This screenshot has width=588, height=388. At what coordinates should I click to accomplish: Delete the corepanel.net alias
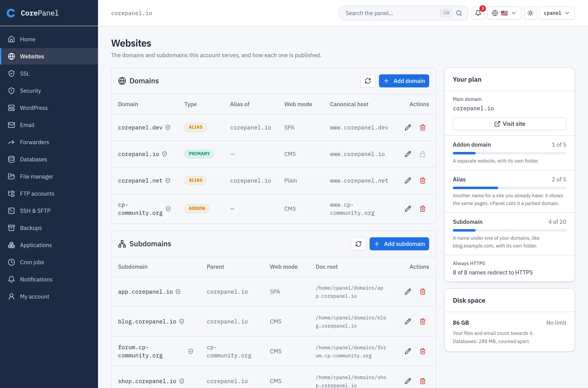pyautogui.click(x=422, y=180)
